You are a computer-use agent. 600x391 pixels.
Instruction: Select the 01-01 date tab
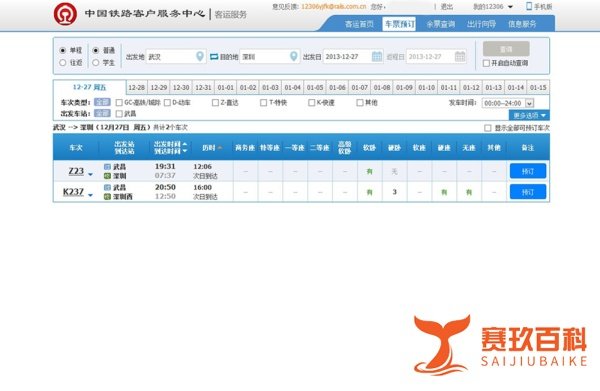226,88
